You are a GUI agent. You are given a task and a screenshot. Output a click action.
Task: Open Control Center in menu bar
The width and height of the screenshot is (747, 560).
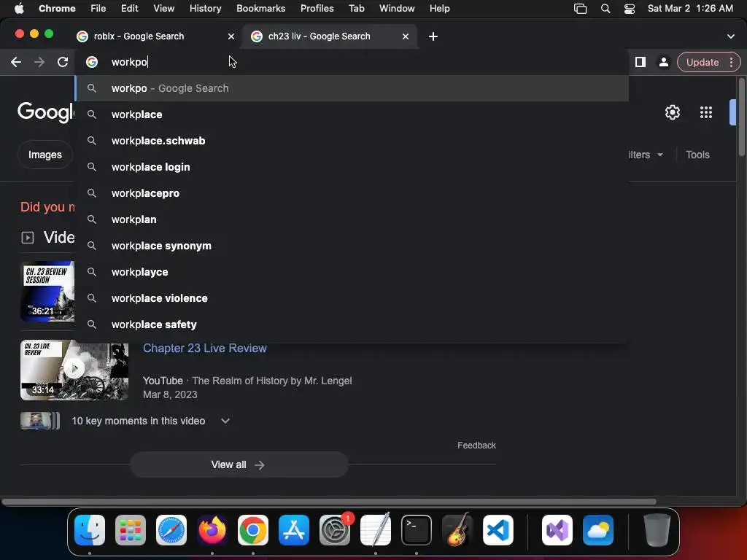click(x=630, y=9)
